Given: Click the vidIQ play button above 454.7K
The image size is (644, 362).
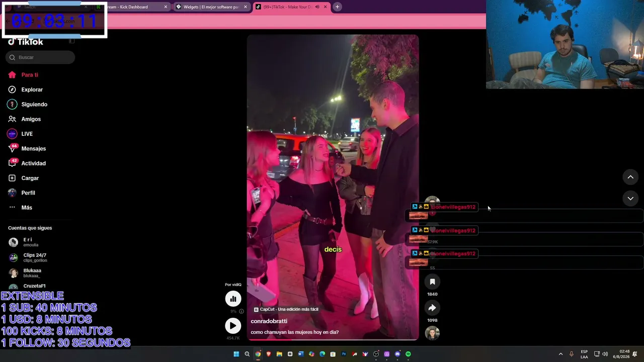Looking at the screenshot, I should [233, 326].
